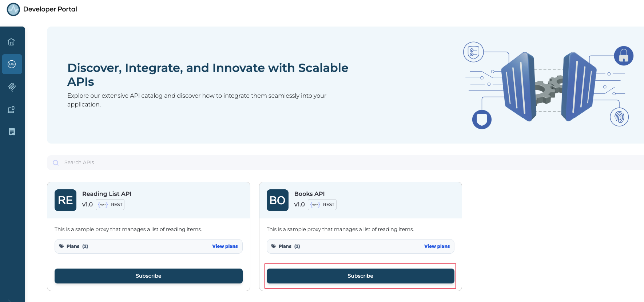View plans for Reading List API
The height and width of the screenshot is (302, 644).
(x=225, y=246)
